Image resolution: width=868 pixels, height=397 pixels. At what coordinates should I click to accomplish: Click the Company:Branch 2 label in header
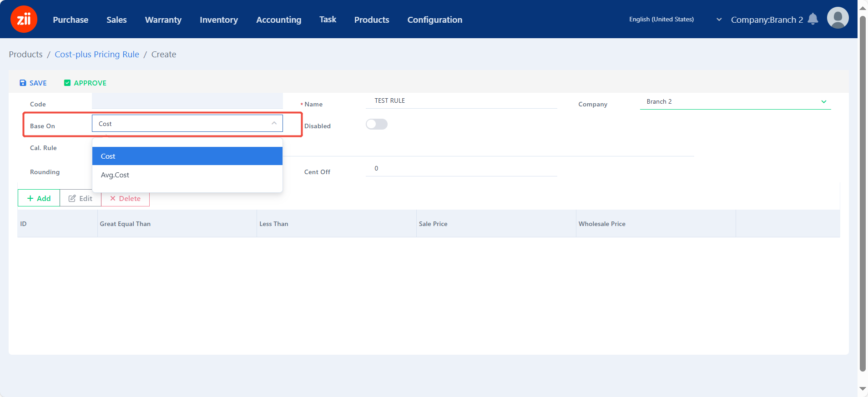(767, 20)
